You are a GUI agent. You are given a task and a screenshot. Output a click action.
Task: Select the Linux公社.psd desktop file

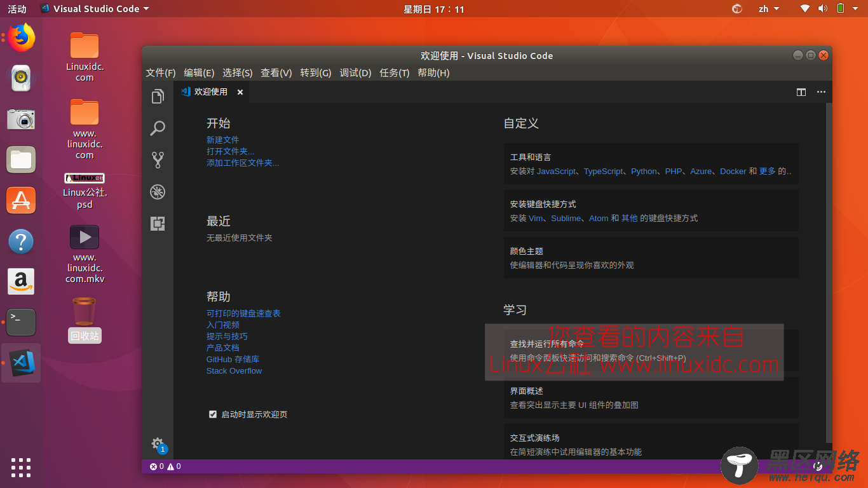85,191
